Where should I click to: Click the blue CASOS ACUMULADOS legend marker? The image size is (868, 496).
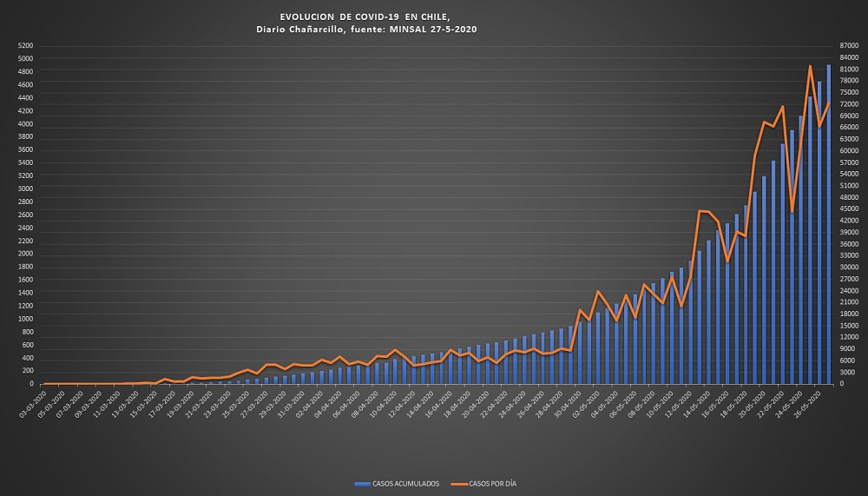362,483
